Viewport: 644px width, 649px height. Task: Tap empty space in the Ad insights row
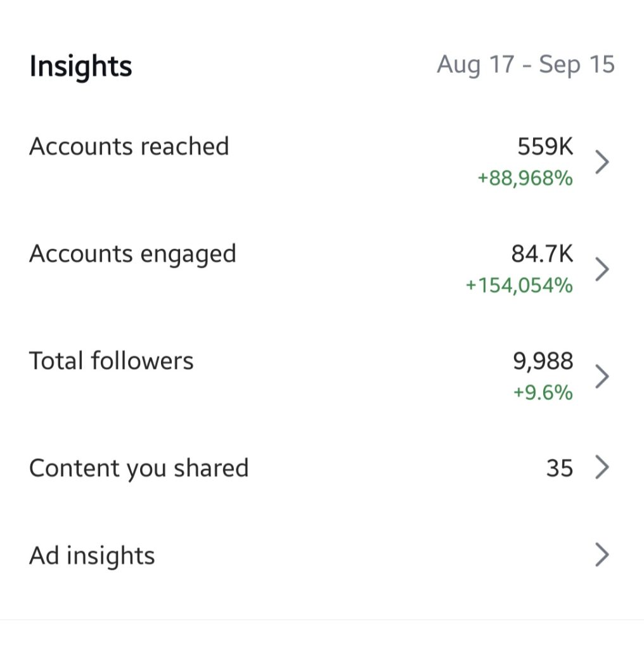[x=368, y=556]
